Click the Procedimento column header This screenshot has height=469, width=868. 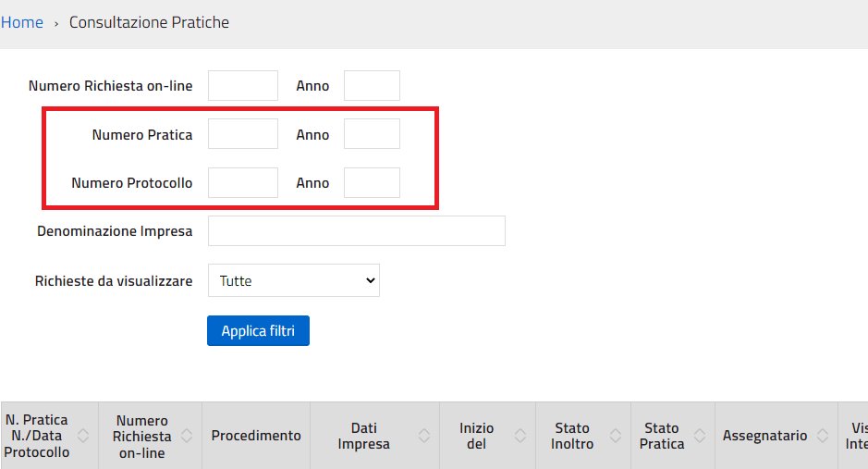pyautogui.click(x=256, y=436)
